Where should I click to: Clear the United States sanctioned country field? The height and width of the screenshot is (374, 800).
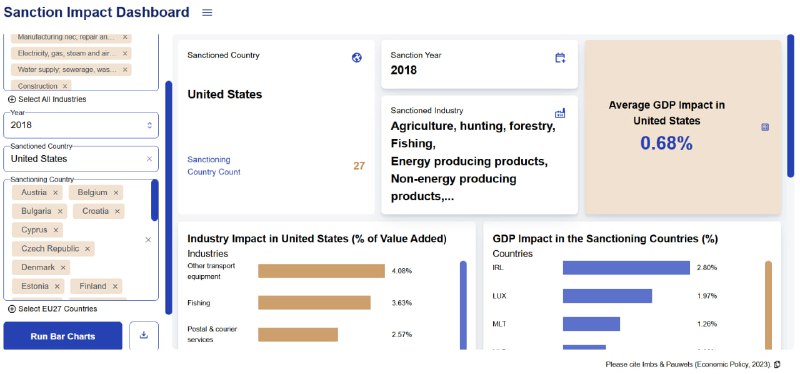tap(149, 159)
